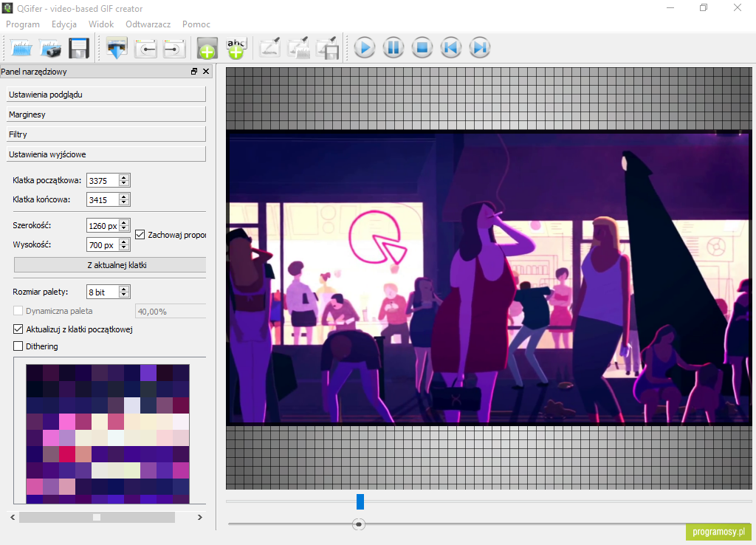Click the QGifer app icon in title bar
Screen dimensions: 756x545
click(7, 8)
